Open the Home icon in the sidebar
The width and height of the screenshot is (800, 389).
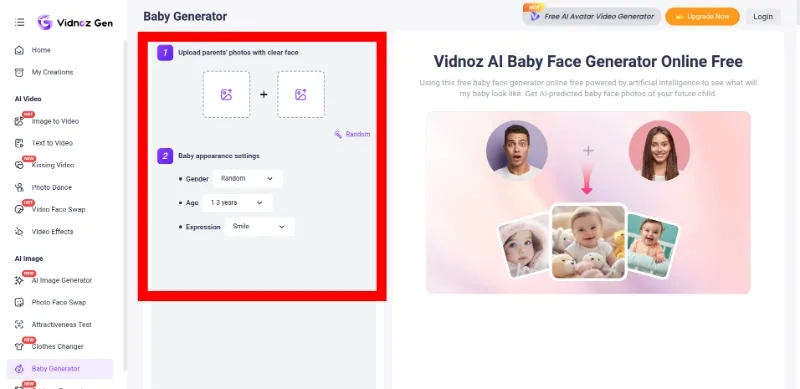19,50
